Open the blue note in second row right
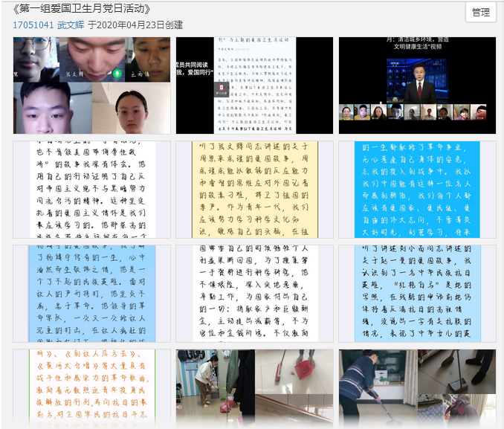Viewport: 504px width, 429px height. [x=417, y=190]
